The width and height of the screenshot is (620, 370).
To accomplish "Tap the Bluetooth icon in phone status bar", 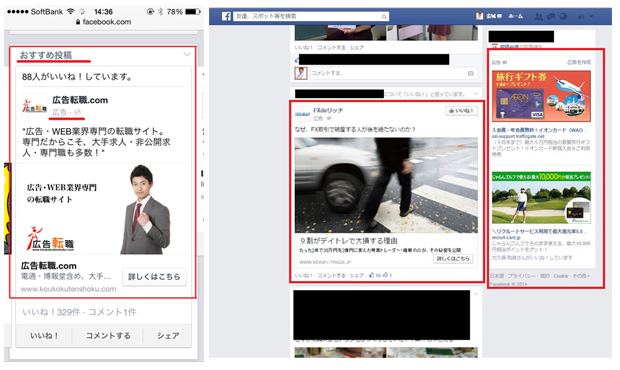I will (160, 11).
